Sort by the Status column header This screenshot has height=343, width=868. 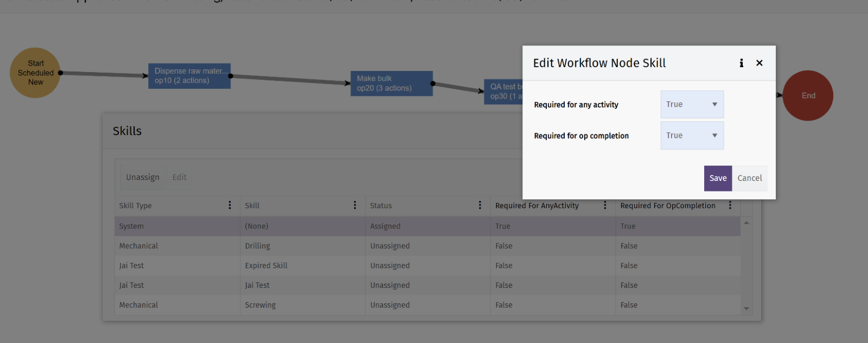(381, 205)
